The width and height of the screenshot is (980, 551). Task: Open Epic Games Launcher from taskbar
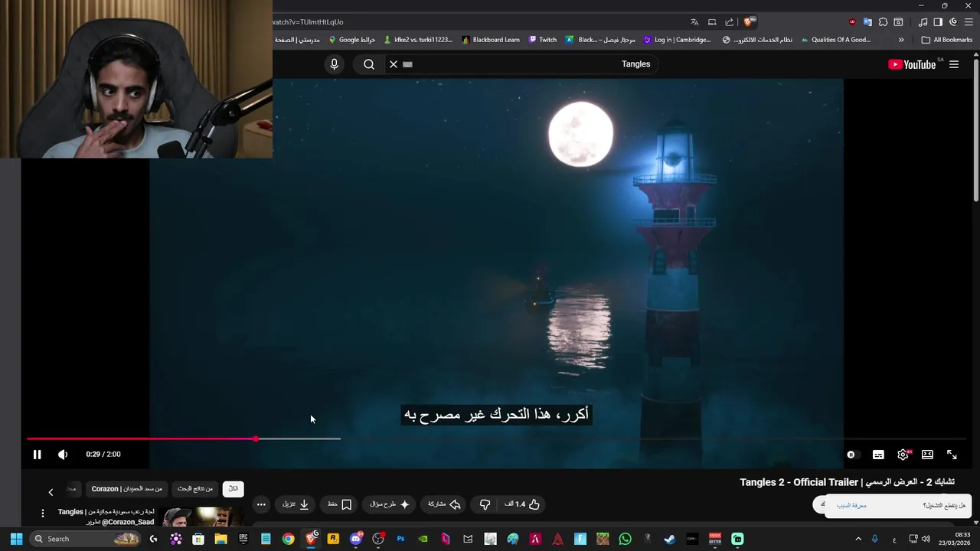(x=243, y=539)
